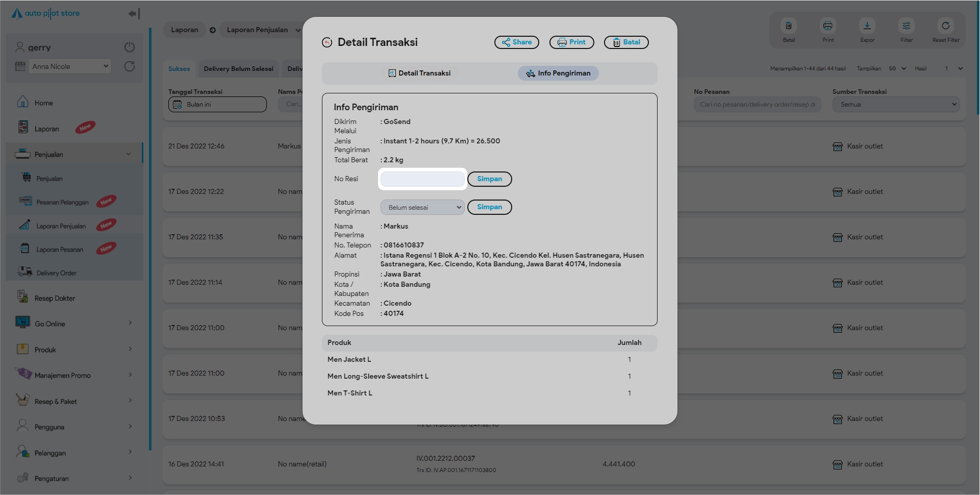Click the refresh icon beside outlet selector

click(130, 66)
